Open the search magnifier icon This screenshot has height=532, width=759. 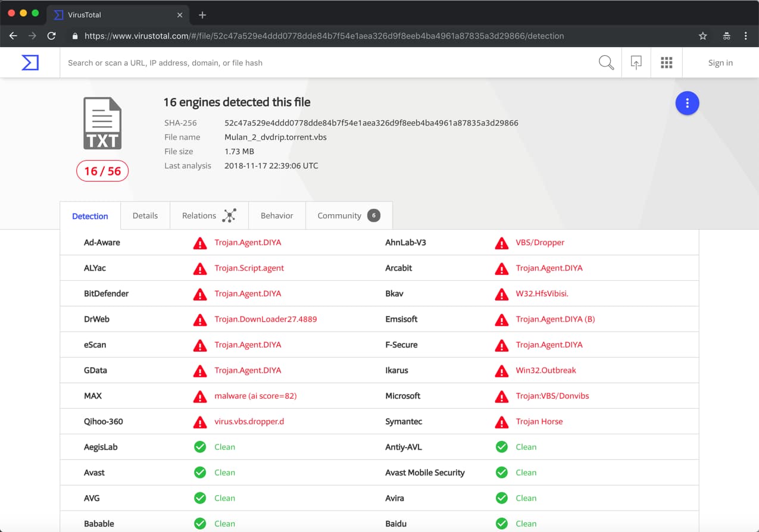(x=606, y=62)
